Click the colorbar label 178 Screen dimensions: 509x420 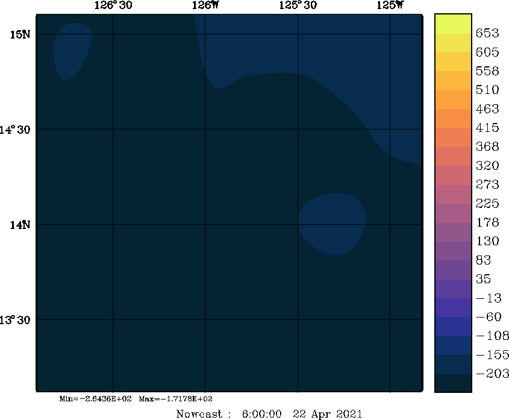click(487, 222)
